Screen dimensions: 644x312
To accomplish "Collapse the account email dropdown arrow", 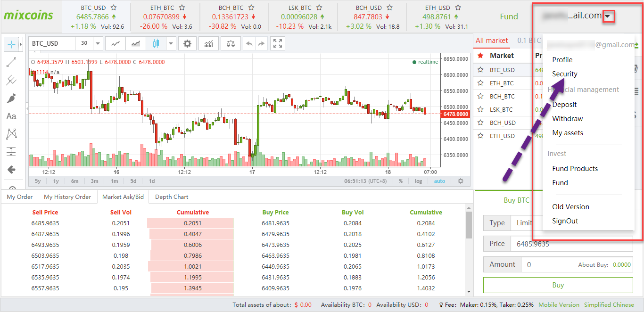I will point(609,16).
